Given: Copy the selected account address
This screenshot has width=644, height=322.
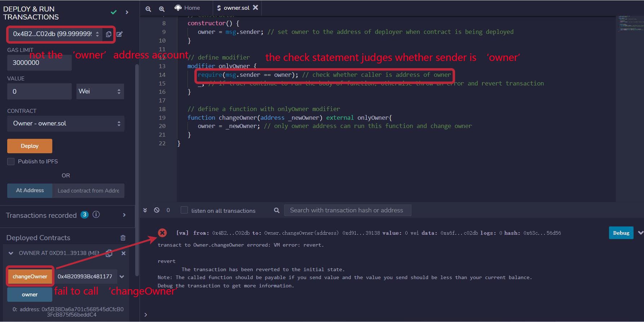Looking at the screenshot, I should (109, 34).
